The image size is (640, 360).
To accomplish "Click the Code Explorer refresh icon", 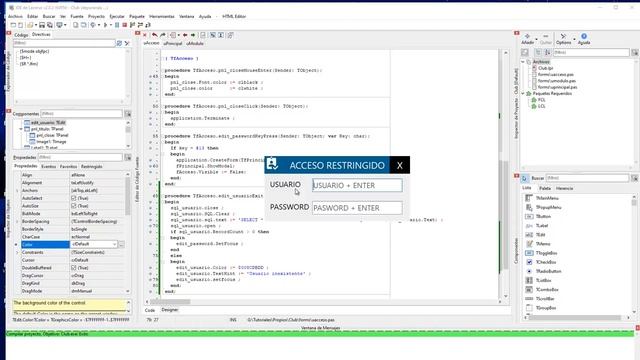I will point(119,43).
